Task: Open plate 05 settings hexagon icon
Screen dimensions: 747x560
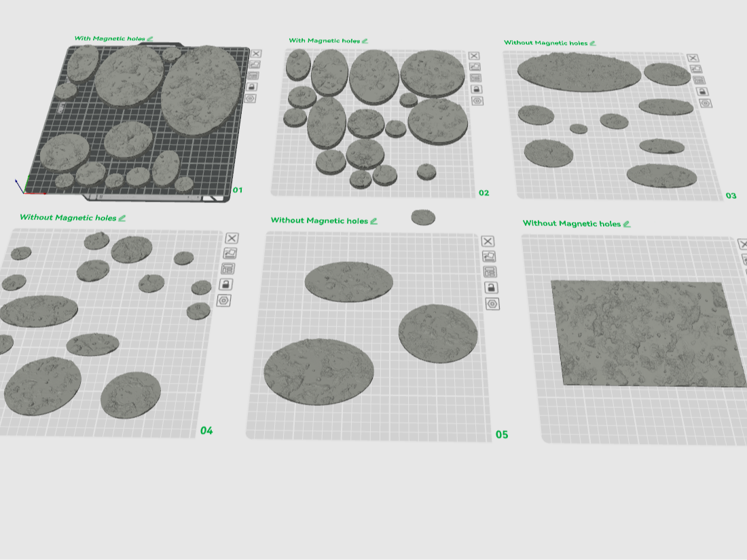Action: (492, 304)
